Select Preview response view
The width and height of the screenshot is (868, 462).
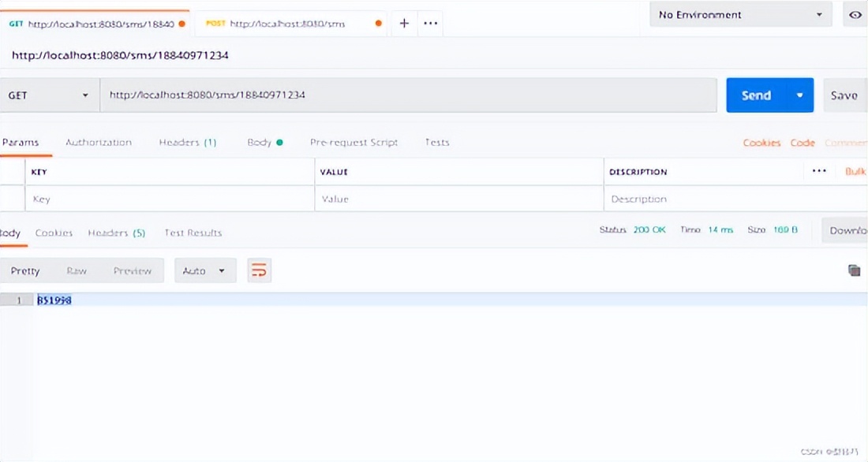(x=133, y=270)
